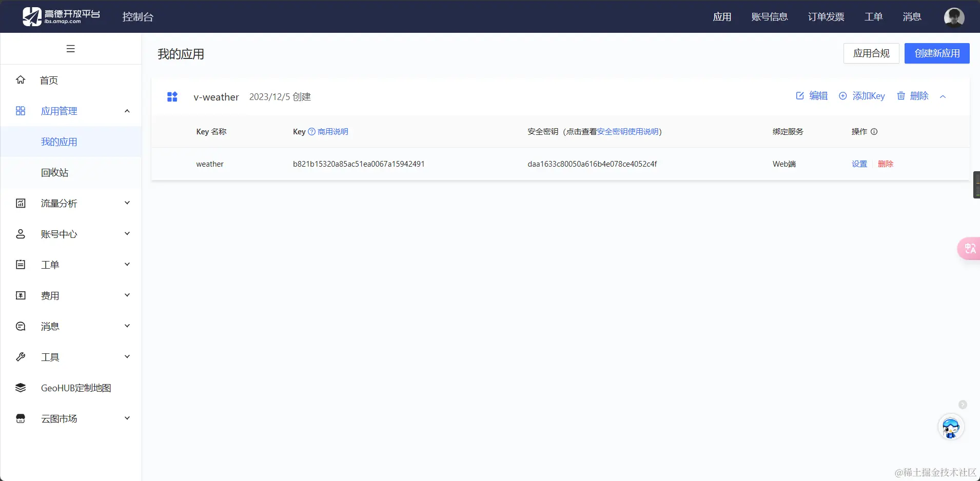Collapse sidebar with the hamburger icon
Viewport: 980px width, 481px height.
coord(71,49)
